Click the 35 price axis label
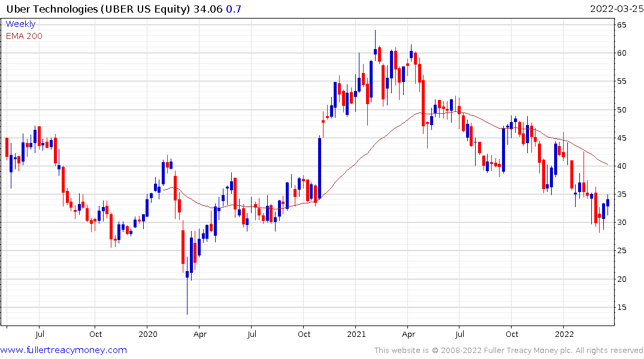The image size is (644, 359). [x=621, y=194]
